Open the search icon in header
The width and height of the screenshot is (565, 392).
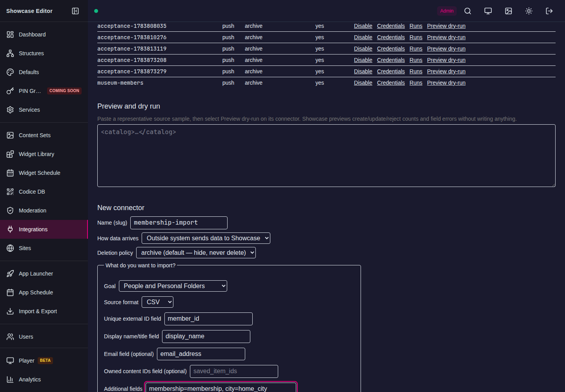pyautogui.click(x=468, y=11)
